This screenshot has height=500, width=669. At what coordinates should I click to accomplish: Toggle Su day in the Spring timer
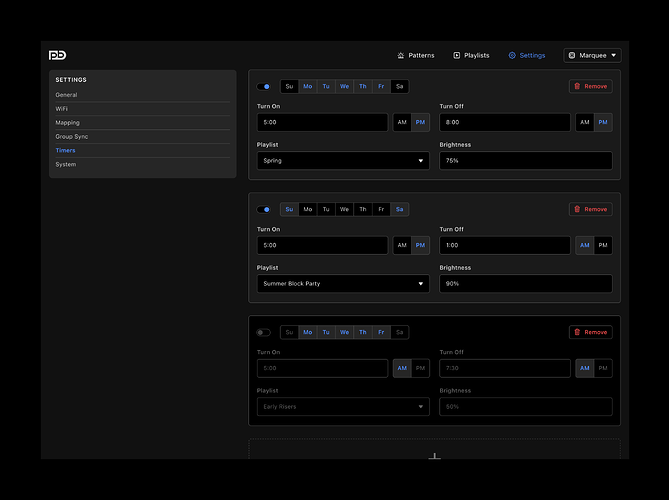point(289,86)
